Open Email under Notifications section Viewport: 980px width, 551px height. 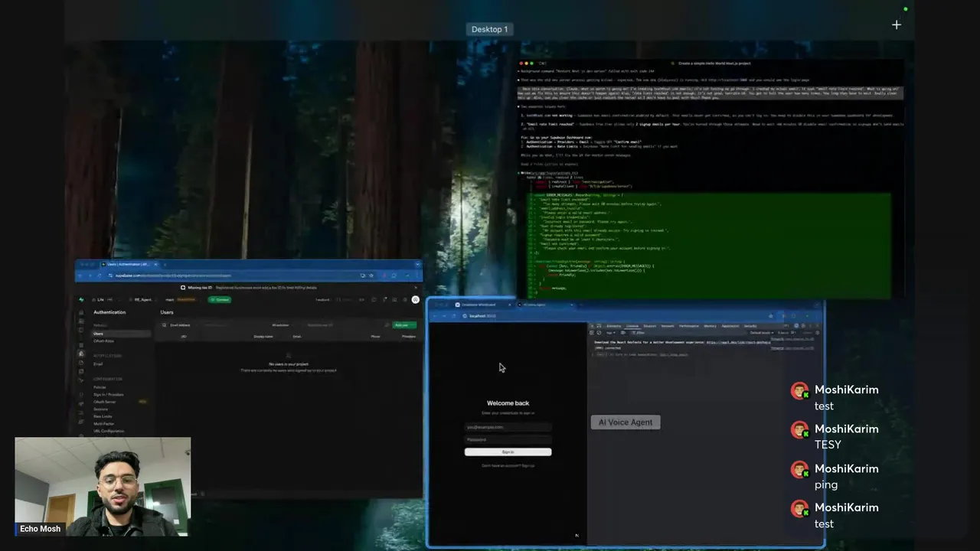(98, 364)
